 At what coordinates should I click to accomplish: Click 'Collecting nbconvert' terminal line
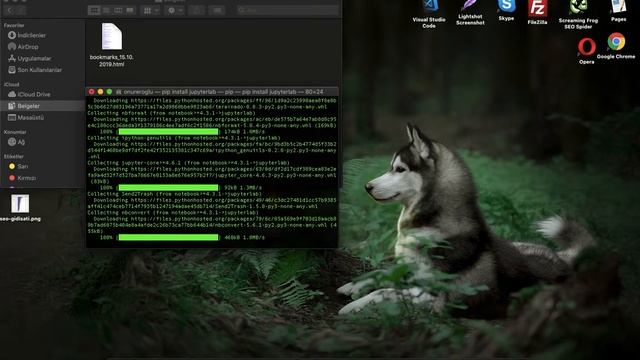(x=173, y=213)
